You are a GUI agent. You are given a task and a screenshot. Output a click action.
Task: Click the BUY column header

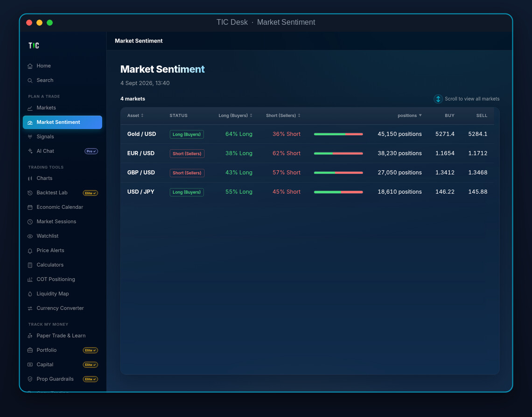coord(449,115)
